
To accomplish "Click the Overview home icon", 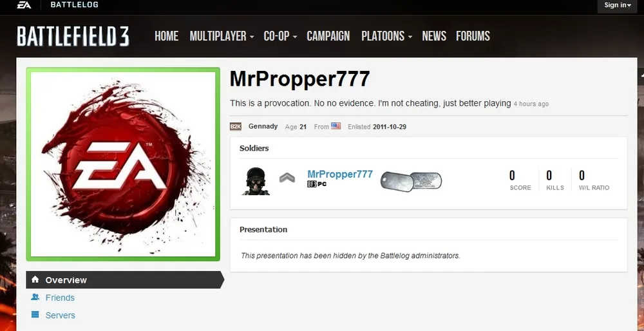I will [x=35, y=279].
